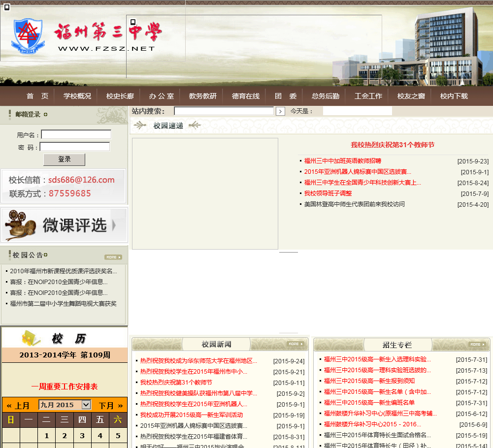Screen dimensions: 493x448
Task: Open 校友之窗 menu item
Action: [411, 96]
